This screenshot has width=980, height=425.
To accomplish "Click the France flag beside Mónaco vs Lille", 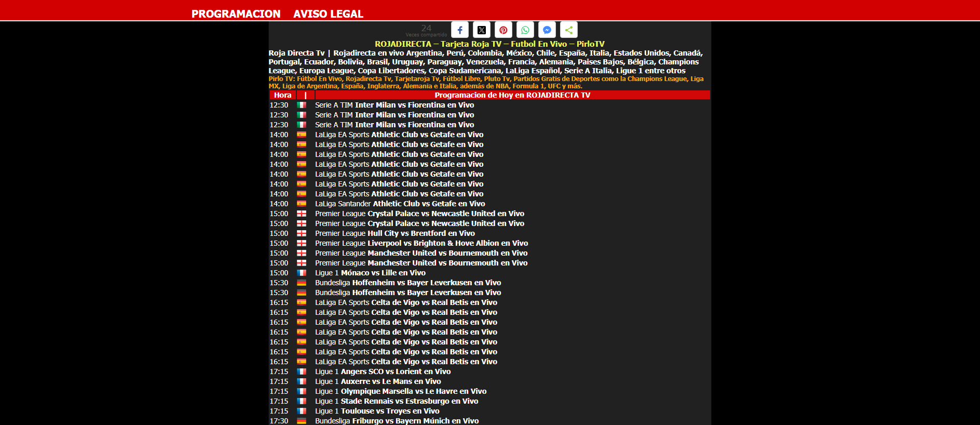I will pyautogui.click(x=302, y=273).
